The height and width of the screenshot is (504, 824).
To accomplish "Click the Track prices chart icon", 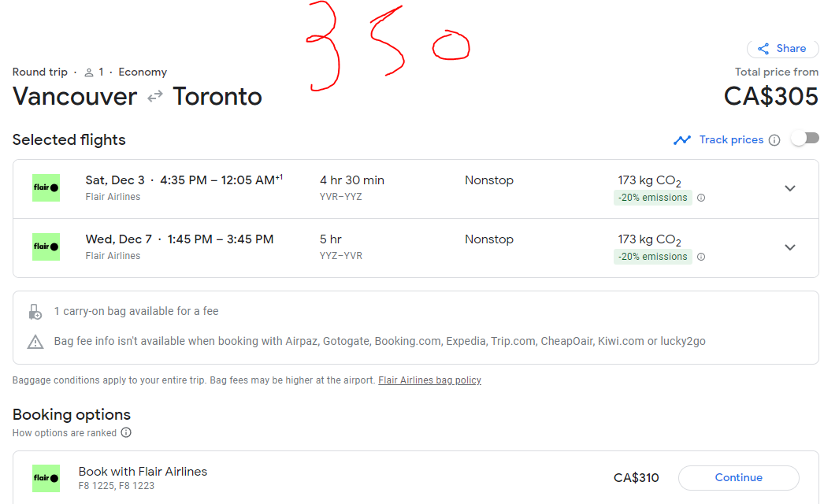I will click(x=681, y=140).
